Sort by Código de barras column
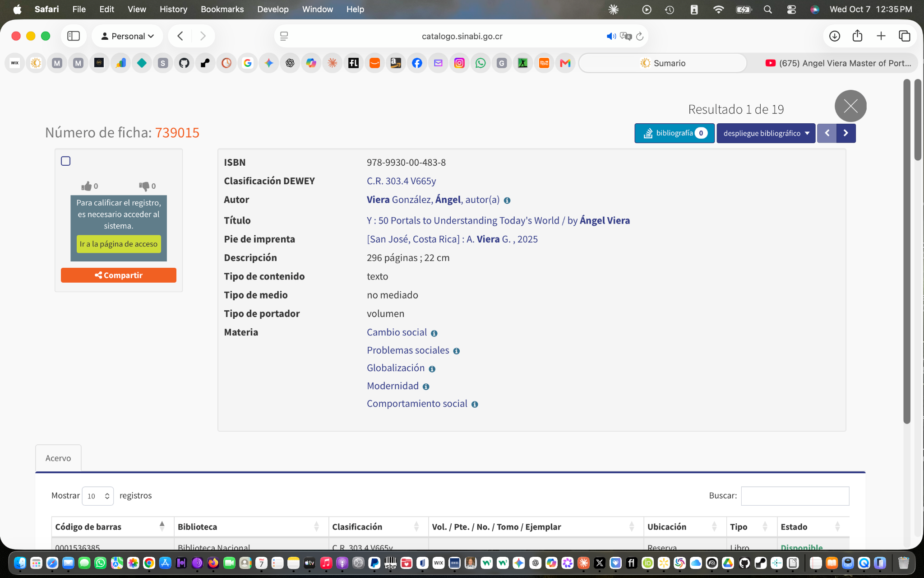 112,527
